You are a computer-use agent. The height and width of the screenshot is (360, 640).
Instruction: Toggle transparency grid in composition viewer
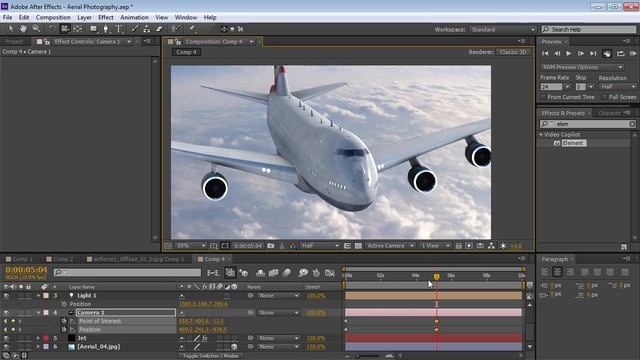click(x=358, y=246)
